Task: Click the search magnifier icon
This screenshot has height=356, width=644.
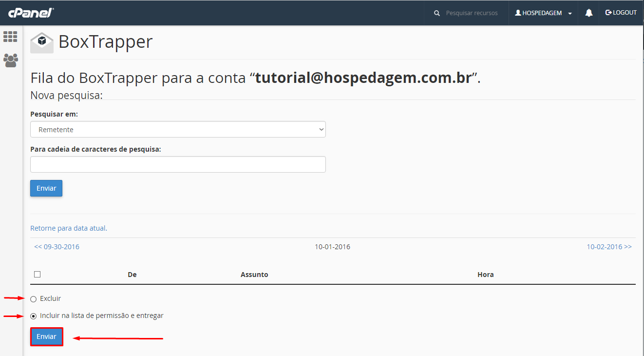Action: tap(437, 13)
